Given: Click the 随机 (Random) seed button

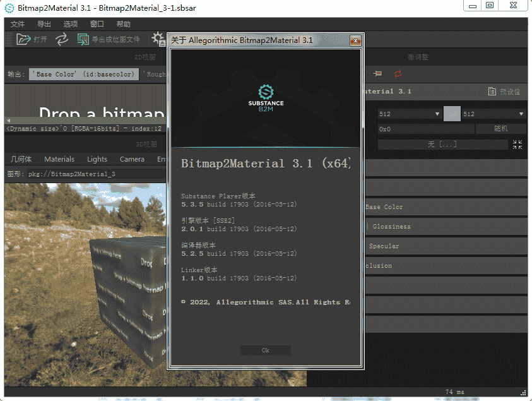Looking at the screenshot, I should coord(501,129).
